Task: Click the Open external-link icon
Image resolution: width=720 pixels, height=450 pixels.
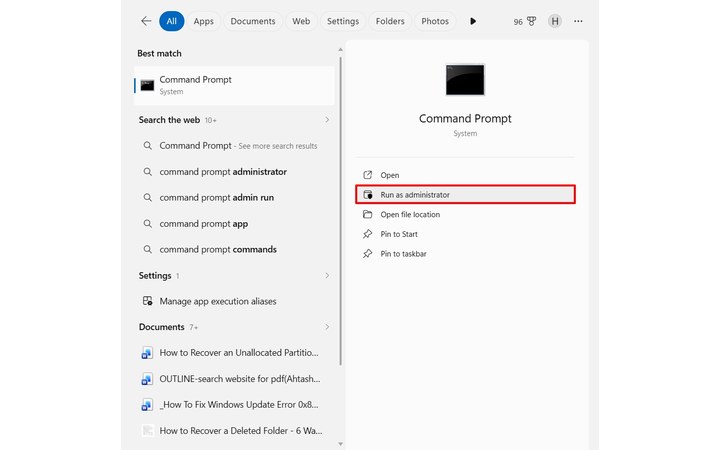Action: click(367, 175)
